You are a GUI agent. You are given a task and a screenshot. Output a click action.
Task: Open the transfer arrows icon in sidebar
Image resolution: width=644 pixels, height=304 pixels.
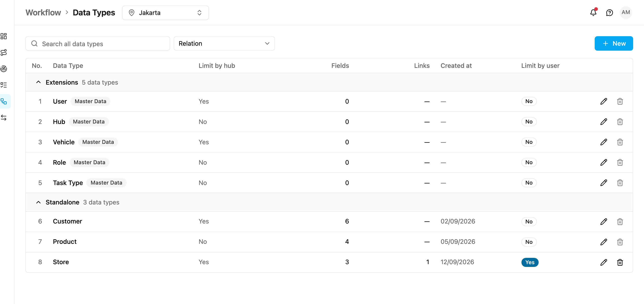click(x=4, y=117)
